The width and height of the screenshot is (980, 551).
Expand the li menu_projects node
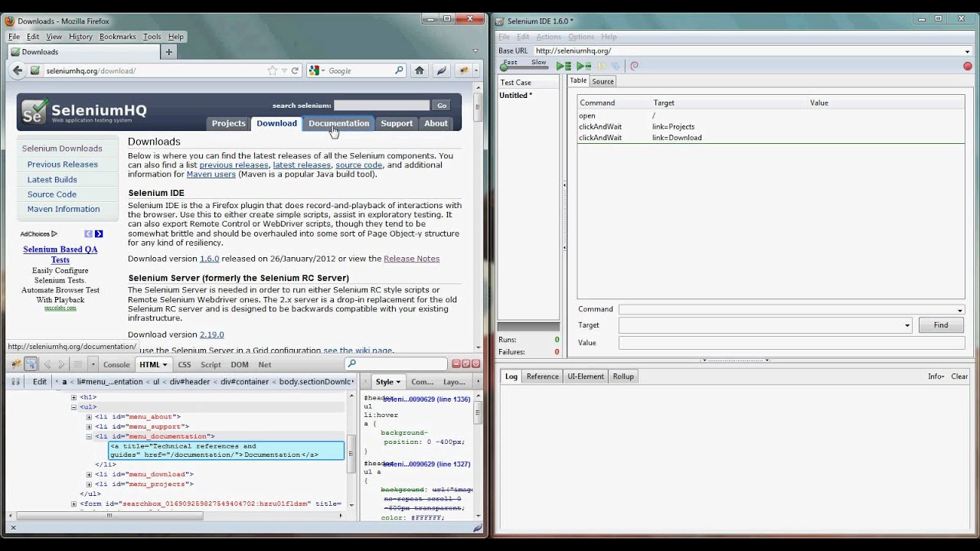point(89,484)
